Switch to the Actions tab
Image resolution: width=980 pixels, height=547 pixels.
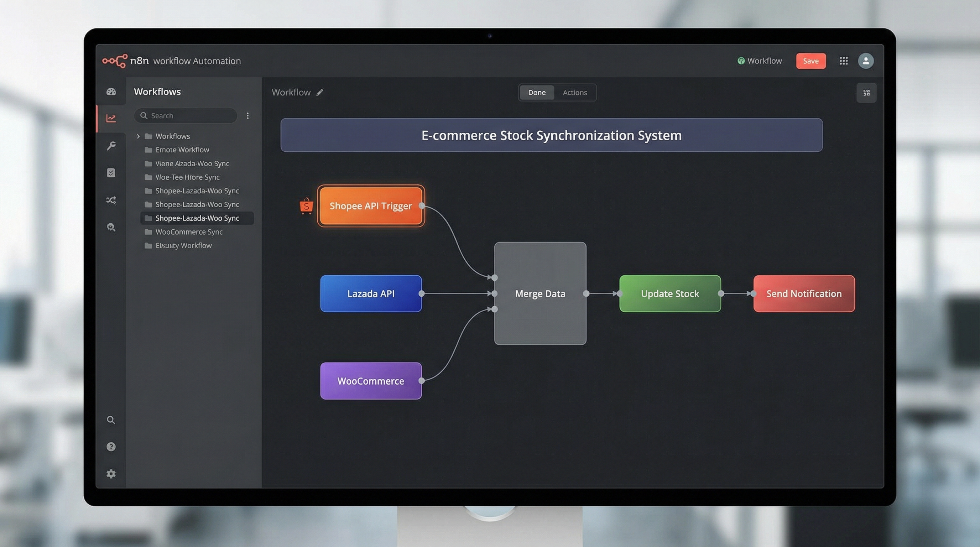(575, 93)
